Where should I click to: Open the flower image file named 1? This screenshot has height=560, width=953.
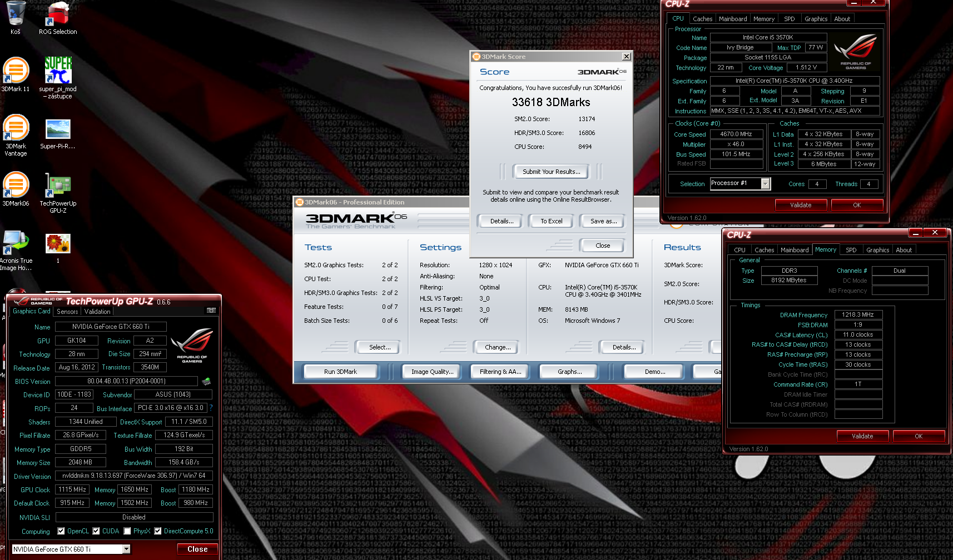(x=58, y=248)
